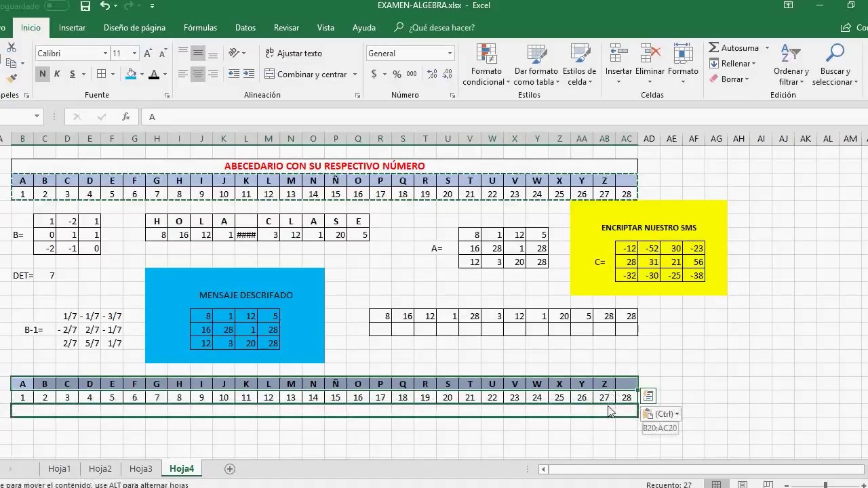868x488 pixels.
Task: Toggle bold formatting (N)
Action: (x=43, y=74)
